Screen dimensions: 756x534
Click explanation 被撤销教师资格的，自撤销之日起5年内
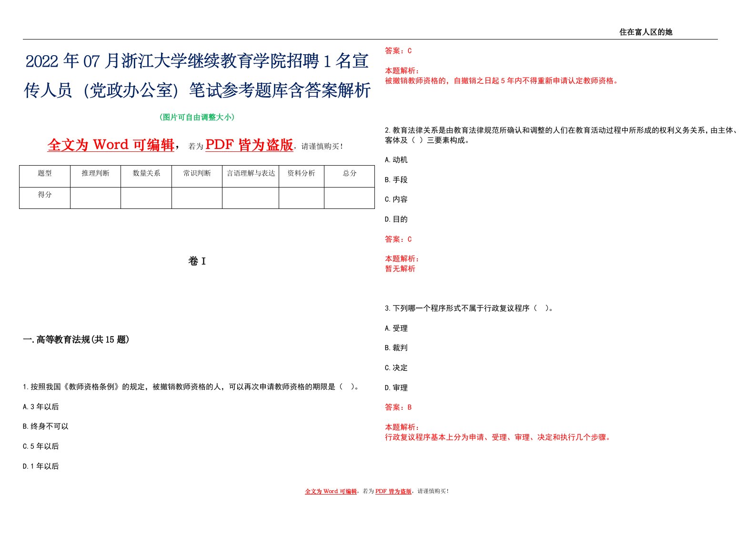[503, 81]
